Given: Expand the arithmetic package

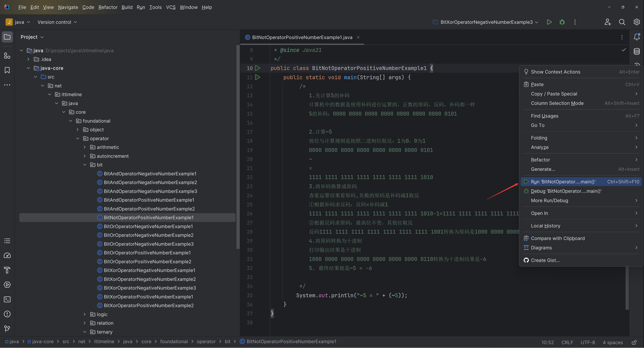Looking at the screenshot, I should click(x=84, y=147).
